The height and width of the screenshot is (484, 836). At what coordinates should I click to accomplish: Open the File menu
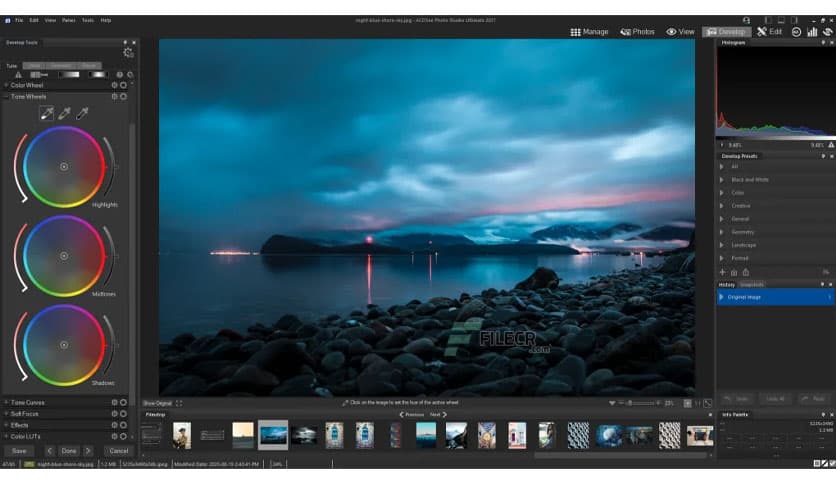tap(19, 20)
